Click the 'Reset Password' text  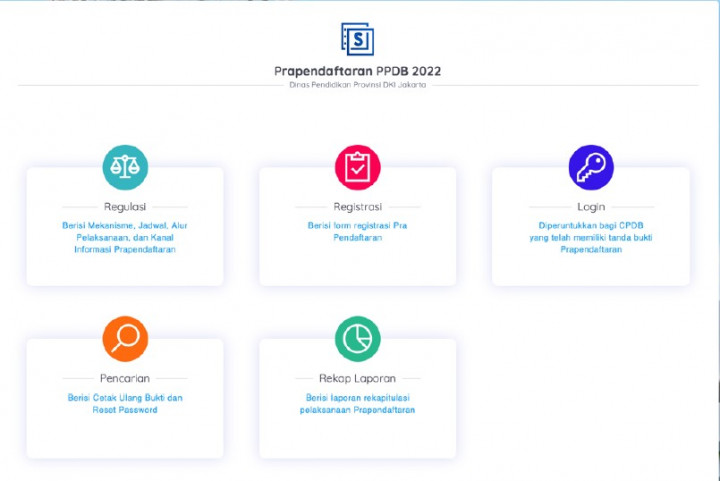(x=125, y=410)
